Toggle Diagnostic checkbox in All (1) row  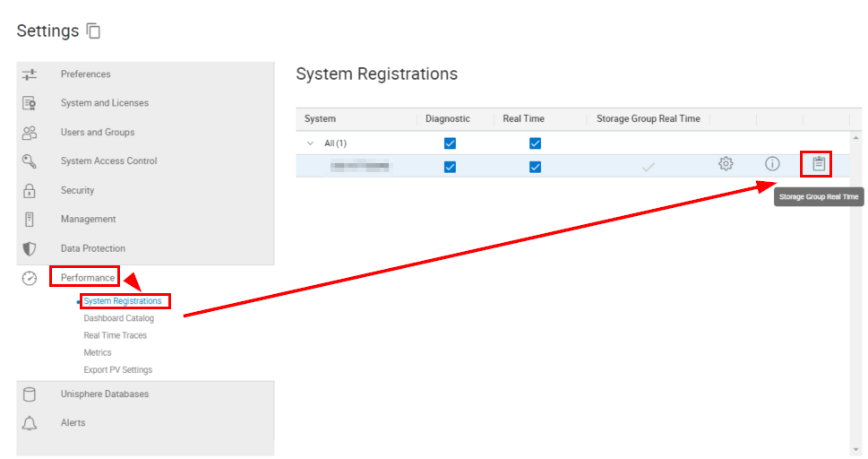[x=450, y=143]
